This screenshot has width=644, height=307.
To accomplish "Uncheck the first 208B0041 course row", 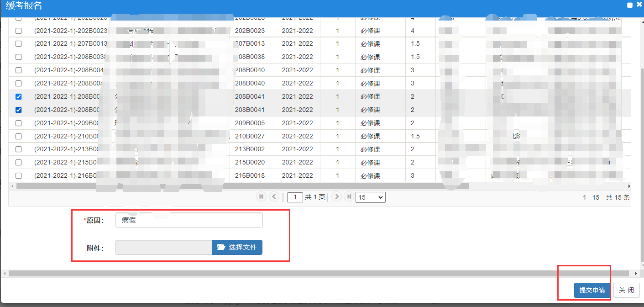I will (19, 97).
